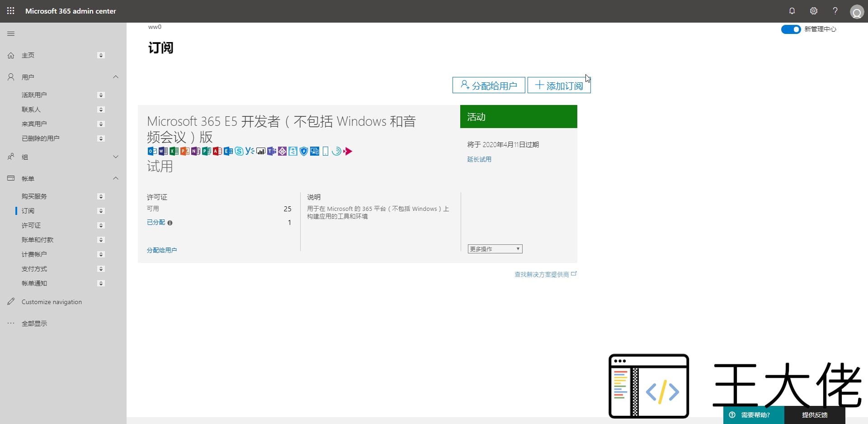The height and width of the screenshot is (424, 868).
Task: Click the help question mark icon
Action: [x=835, y=11]
